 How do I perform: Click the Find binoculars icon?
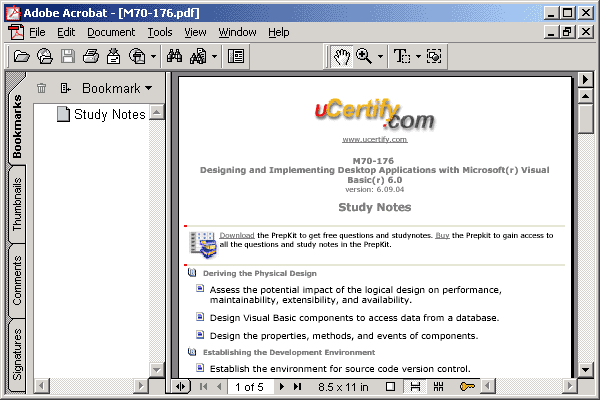[x=174, y=57]
